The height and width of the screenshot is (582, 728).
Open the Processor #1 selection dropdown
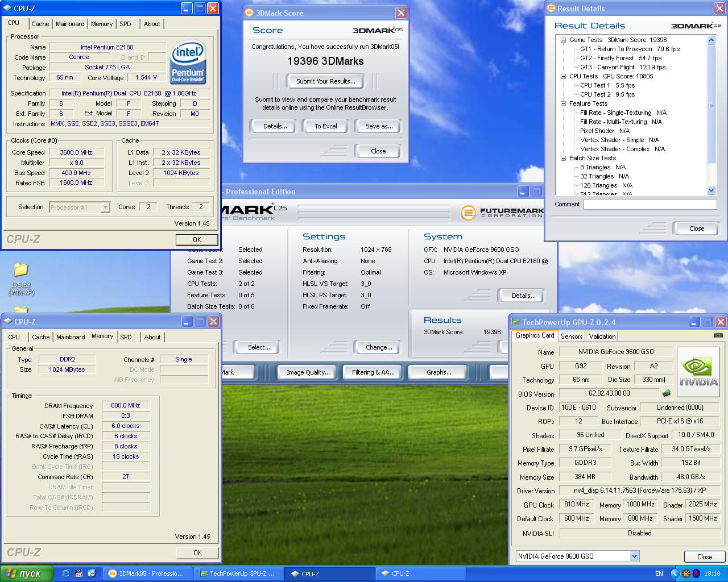[x=105, y=207]
